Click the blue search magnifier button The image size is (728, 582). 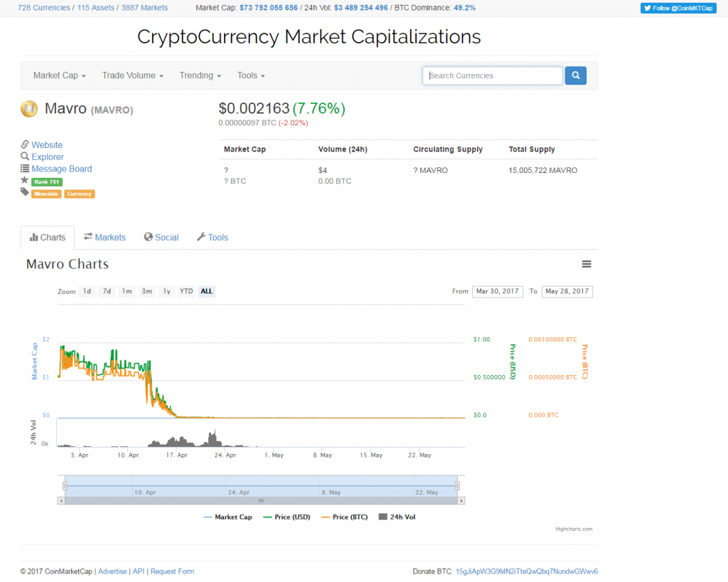point(575,75)
